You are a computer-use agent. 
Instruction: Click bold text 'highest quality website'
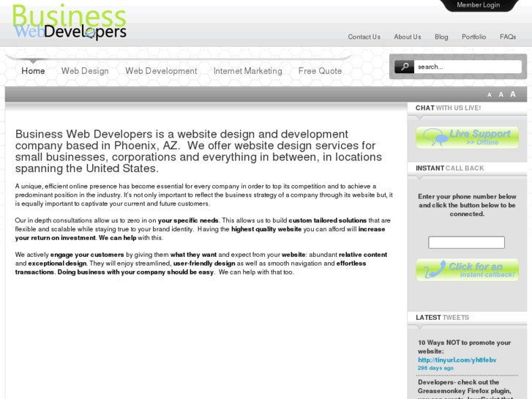point(266,229)
